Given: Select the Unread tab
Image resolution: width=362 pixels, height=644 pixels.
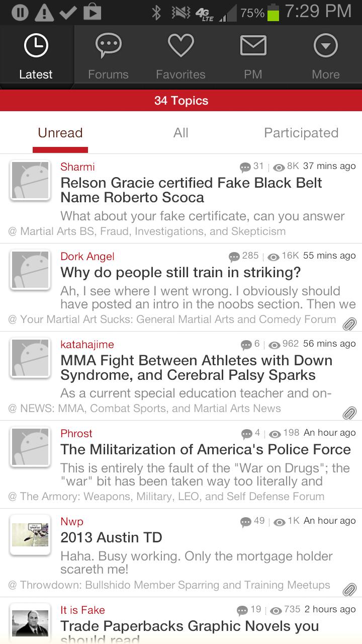Looking at the screenshot, I should pos(60,133).
